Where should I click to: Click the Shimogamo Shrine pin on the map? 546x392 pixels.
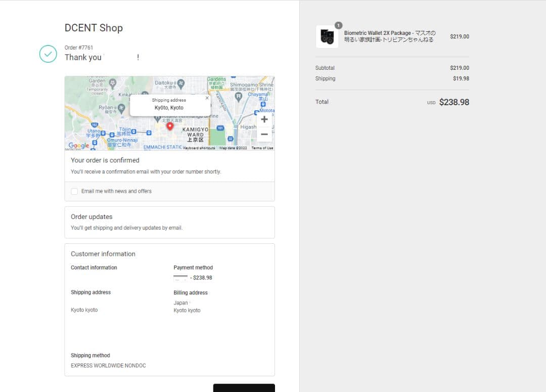click(238, 95)
